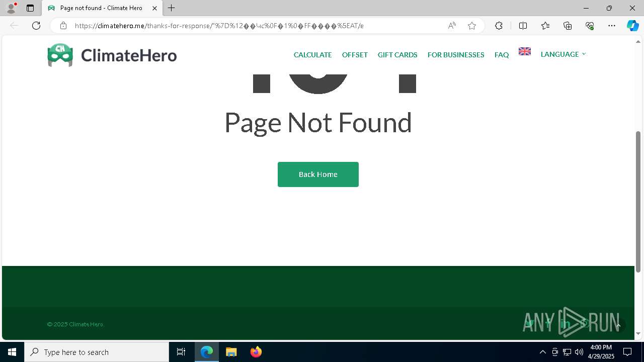Open the Collections icon
The width and height of the screenshot is (644, 362).
point(568,26)
